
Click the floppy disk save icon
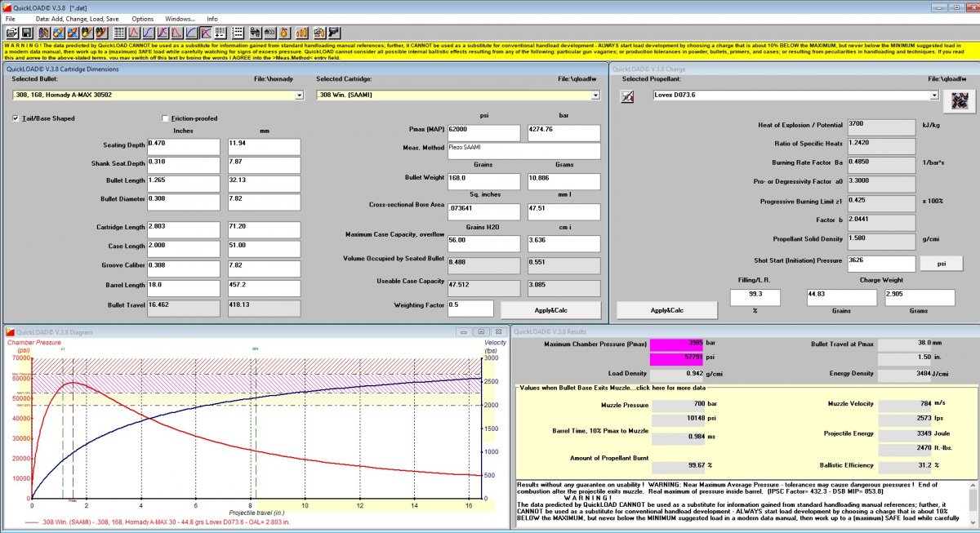click(26, 33)
